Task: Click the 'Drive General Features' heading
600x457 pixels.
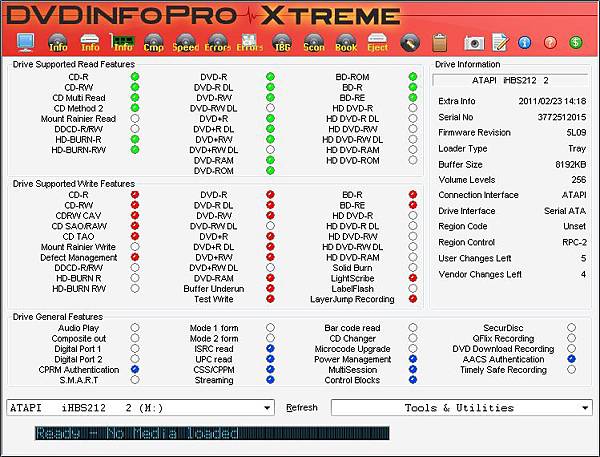Action: point(58,317)
